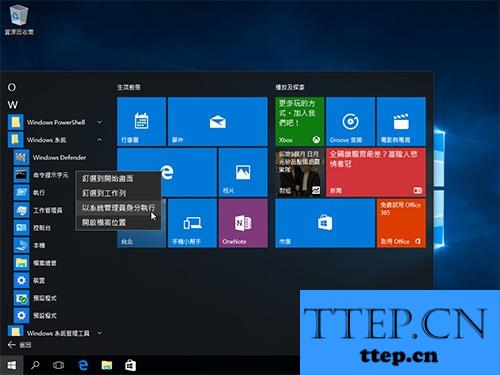Open the 財經 finance photo tile
Screen dimensions: 500x375
[x=299, y=172]
